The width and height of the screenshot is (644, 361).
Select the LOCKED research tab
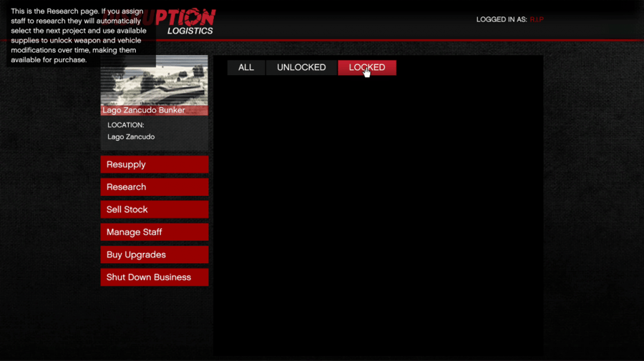tap(367, 68)
